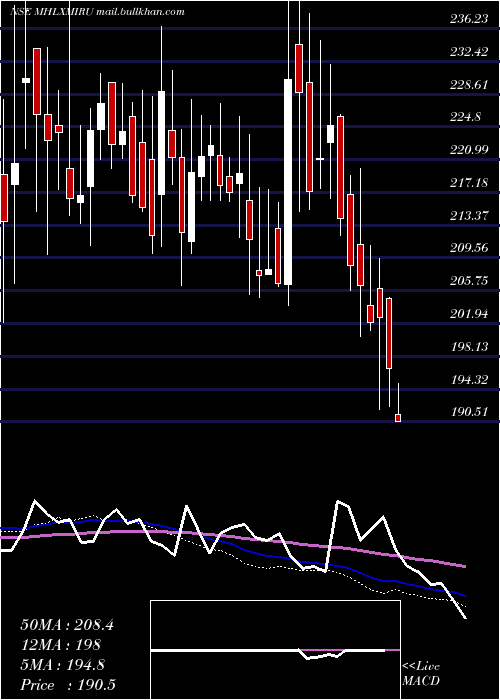This screenshot has width=500, height=700.
Task: Click the 232.42 price axis label
Action: (469, 52)
